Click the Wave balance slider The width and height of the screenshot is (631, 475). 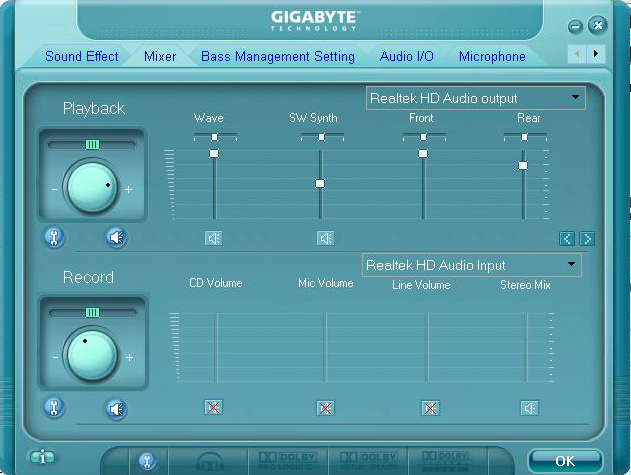tap(215, 137)
